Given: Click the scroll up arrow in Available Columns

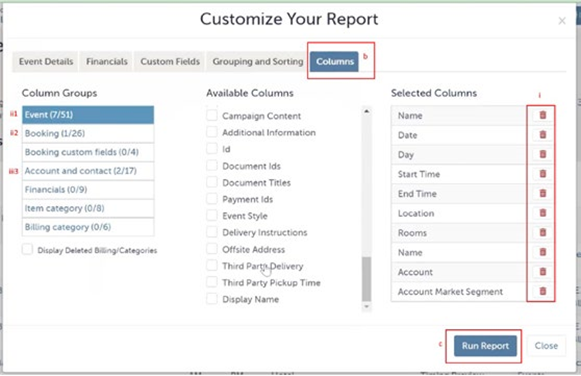Looking at the screenshot, I should pyautogui.click(x=366, y=111).
